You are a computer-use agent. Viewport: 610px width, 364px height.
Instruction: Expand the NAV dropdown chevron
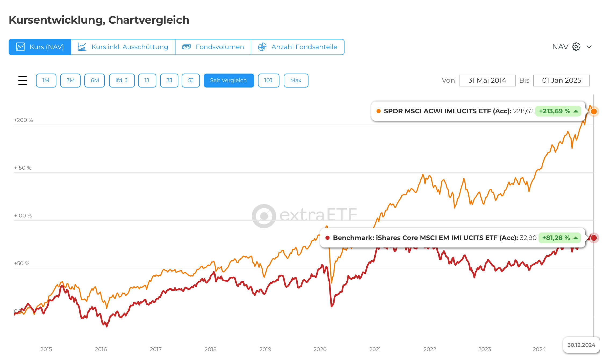point(589,47)
